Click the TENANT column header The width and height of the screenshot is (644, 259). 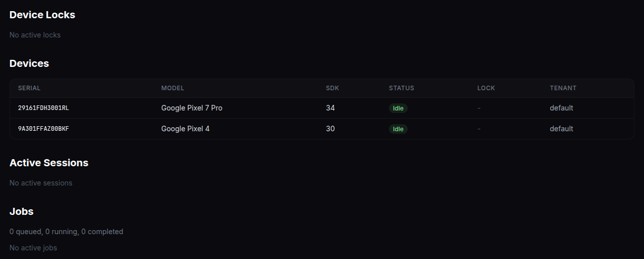click(563, 88)
